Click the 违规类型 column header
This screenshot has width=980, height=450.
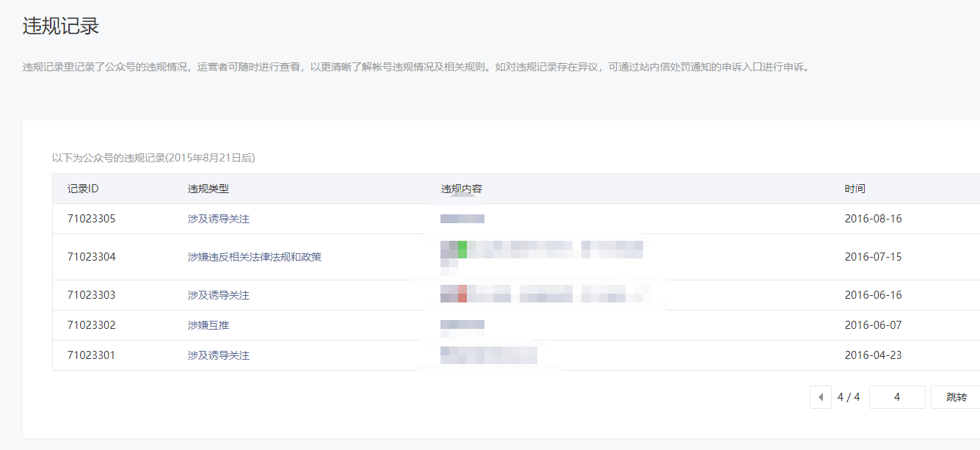208,189
